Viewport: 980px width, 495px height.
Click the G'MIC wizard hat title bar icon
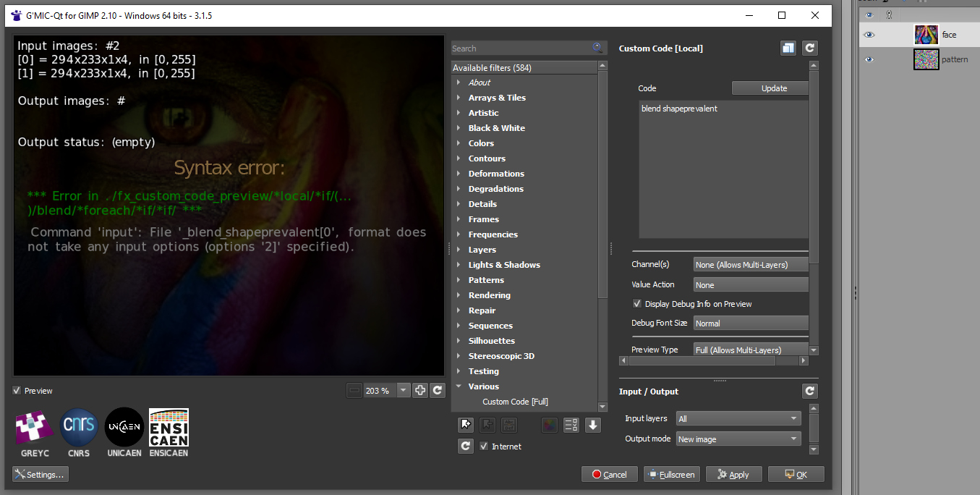click(x=17, y=15)
